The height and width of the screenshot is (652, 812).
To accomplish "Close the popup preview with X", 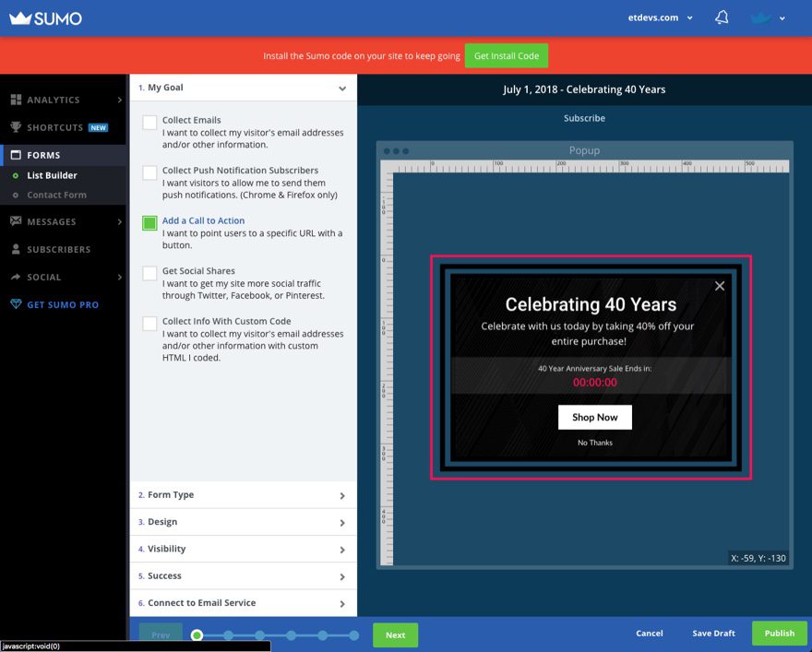I will pos(720,286).
